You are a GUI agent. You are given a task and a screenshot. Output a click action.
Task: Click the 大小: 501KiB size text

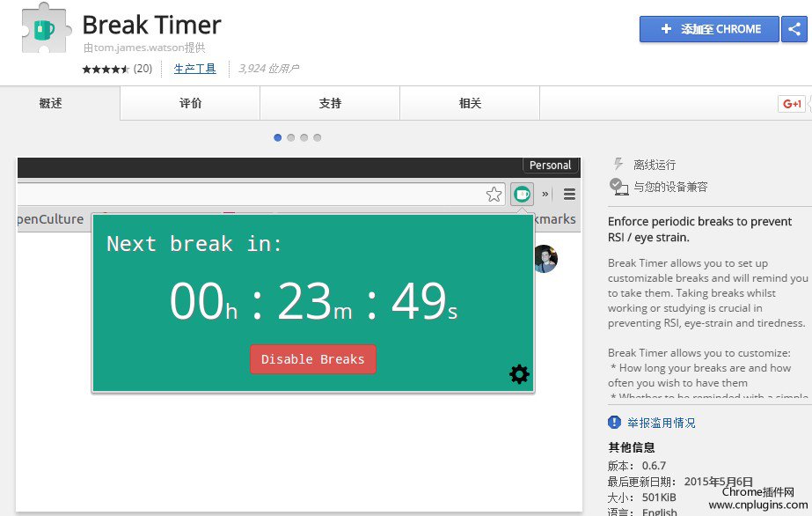[x=641, y=498]
